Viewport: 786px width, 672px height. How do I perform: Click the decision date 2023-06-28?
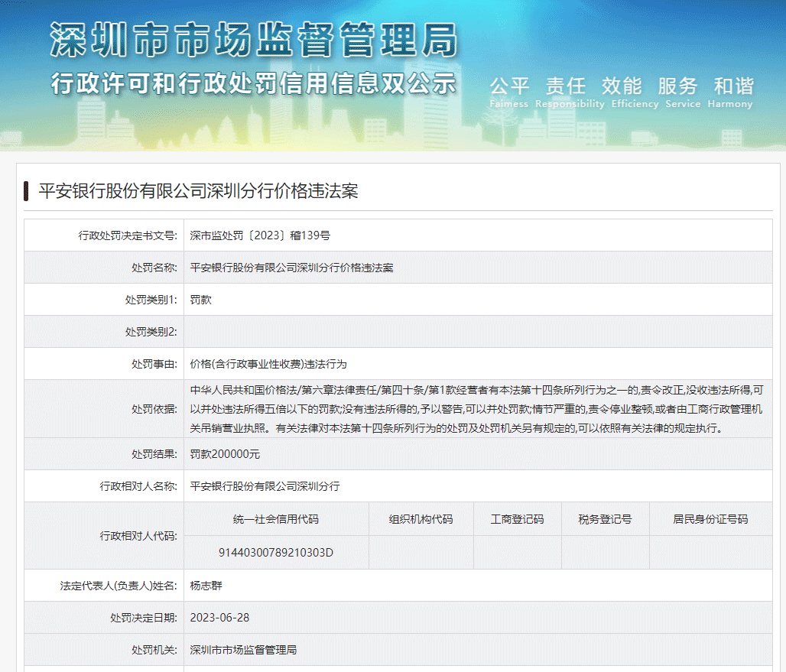(219, 618)
